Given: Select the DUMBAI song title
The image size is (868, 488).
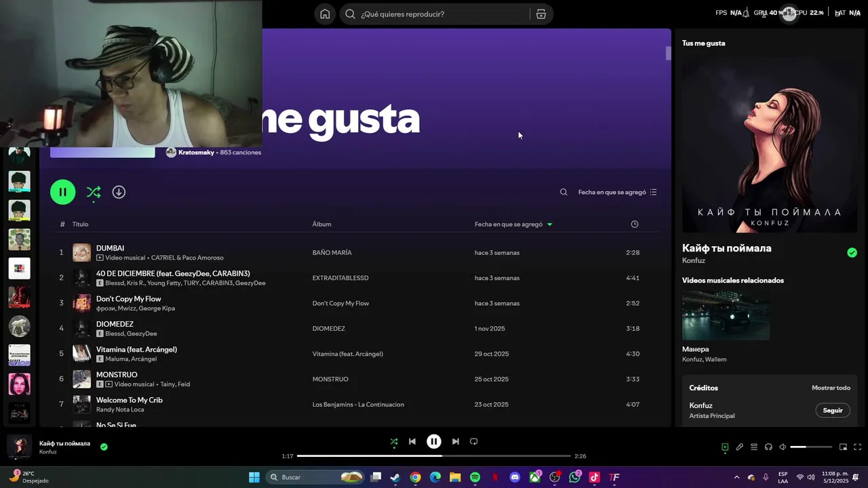Looking at the screenshot, I should pos(110,248).
